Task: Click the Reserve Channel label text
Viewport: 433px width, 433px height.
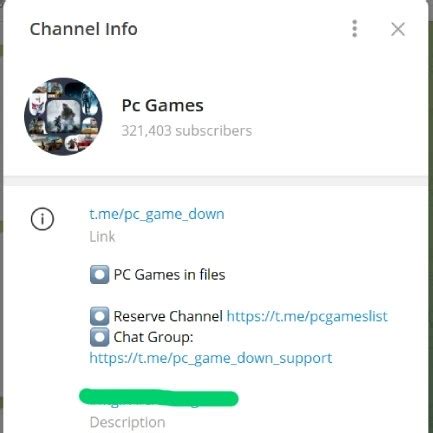Action: click(168, 316)
